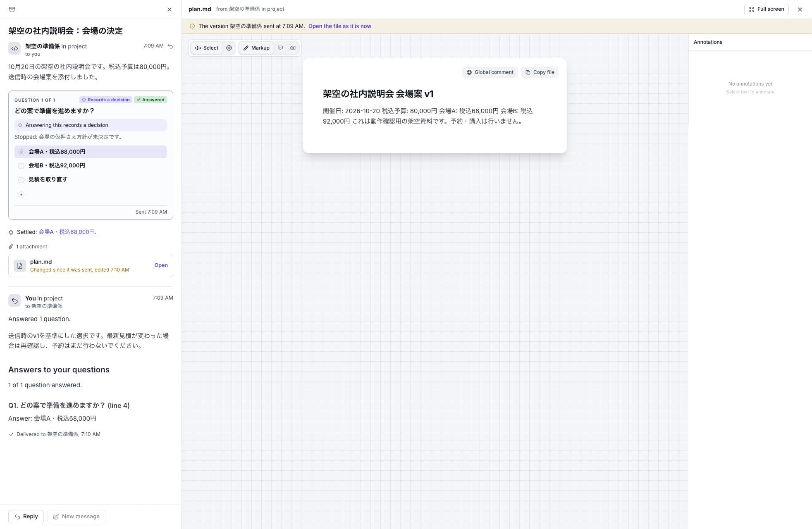Open the plan.md attachment
The image size is (812, 529).
(161, 265)
